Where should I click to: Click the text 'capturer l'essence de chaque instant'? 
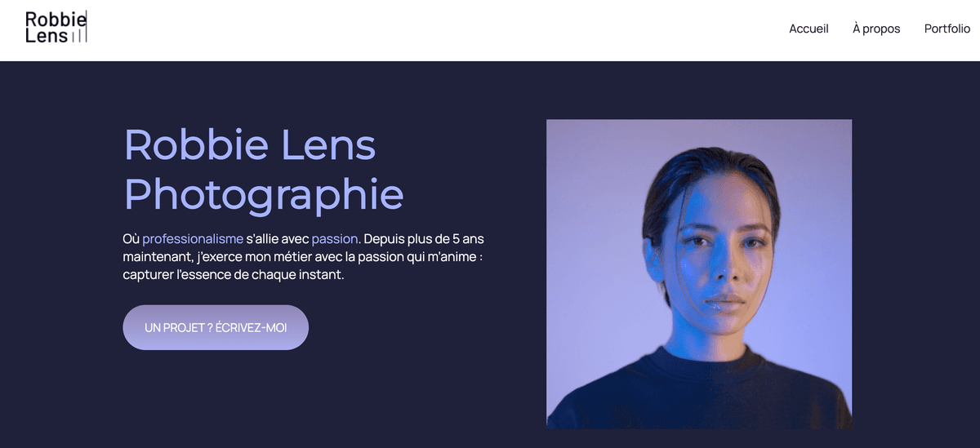(234, 275)
